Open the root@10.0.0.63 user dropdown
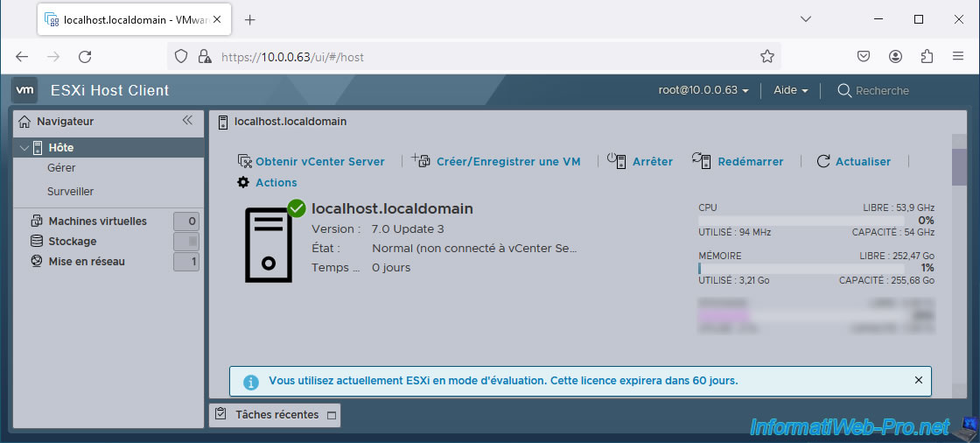The width and height of the screenshot is (980, 443). point(703,90)
